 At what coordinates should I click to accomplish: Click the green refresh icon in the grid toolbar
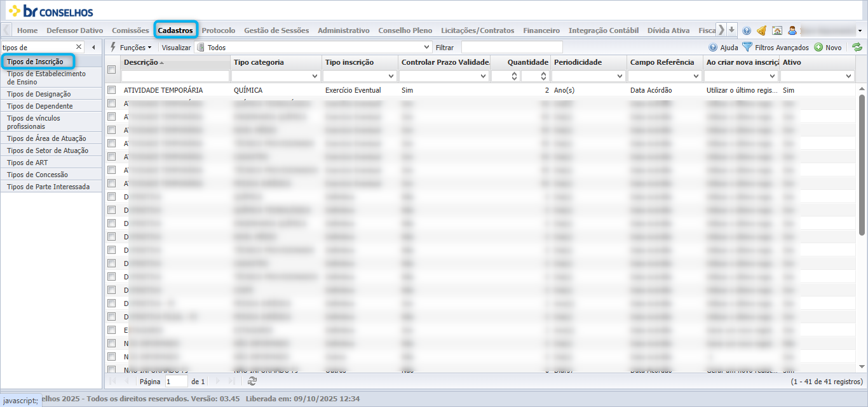pos(857,48)
